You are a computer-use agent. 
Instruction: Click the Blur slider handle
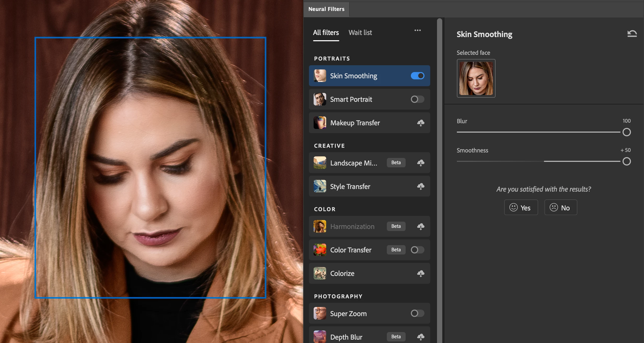626,132
